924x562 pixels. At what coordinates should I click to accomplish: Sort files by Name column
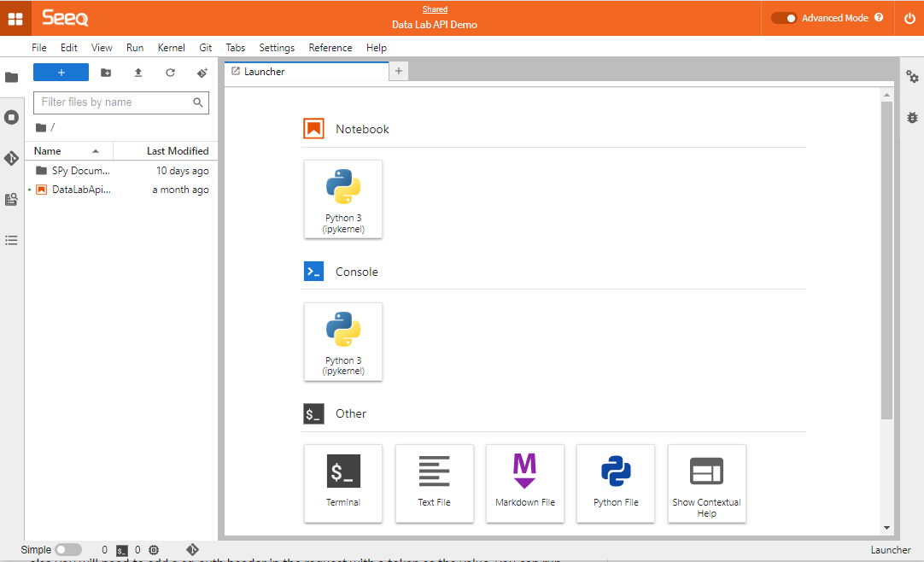click(x=48, y=151)
